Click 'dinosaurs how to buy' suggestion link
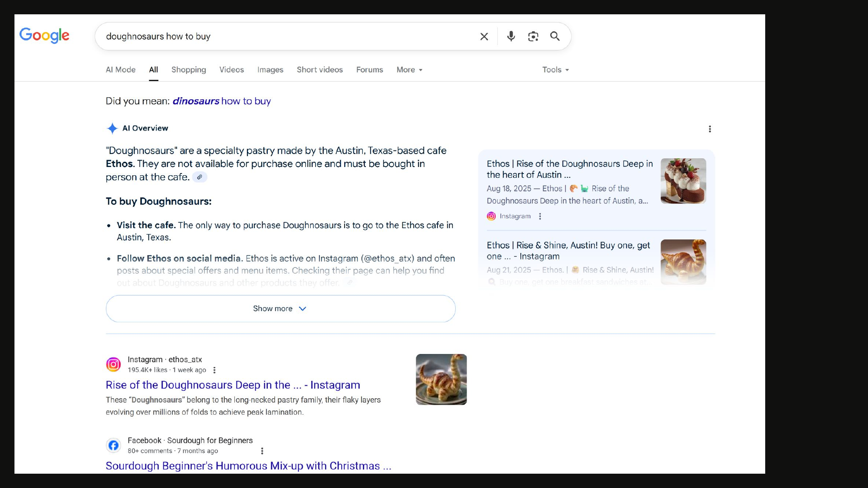The height and width of the screenshot is (488, 868). 221,101
